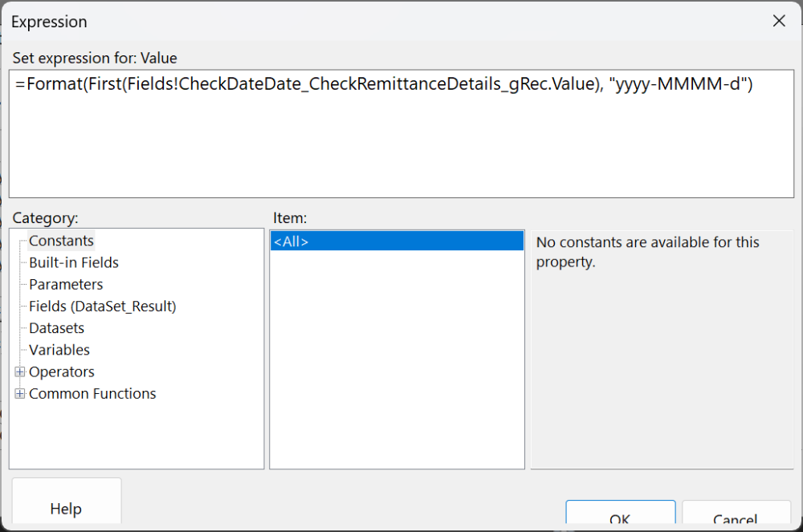Expand the Common Functions category
The height and width of the screenshot is (532, 803).
coord(92,393)
